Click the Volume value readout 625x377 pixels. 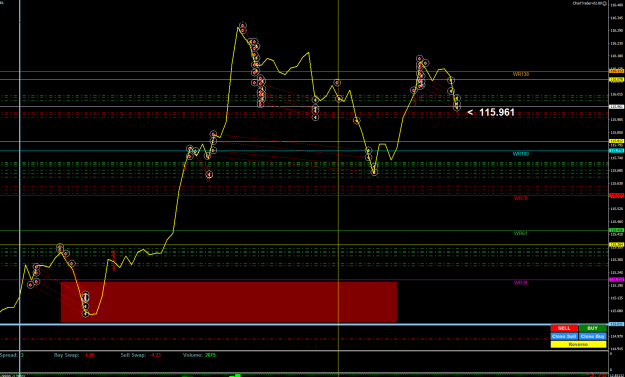point(210,355)
